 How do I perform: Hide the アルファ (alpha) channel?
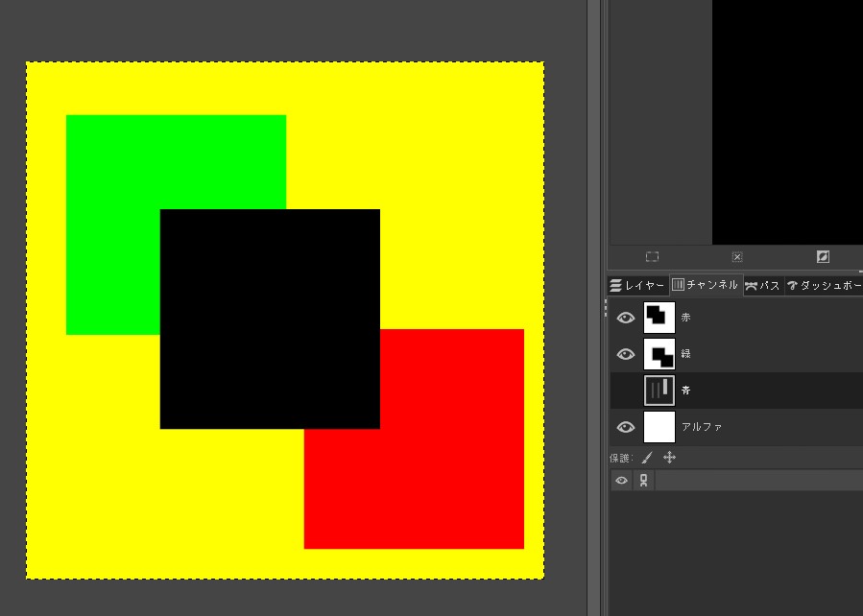click(626, 427)
